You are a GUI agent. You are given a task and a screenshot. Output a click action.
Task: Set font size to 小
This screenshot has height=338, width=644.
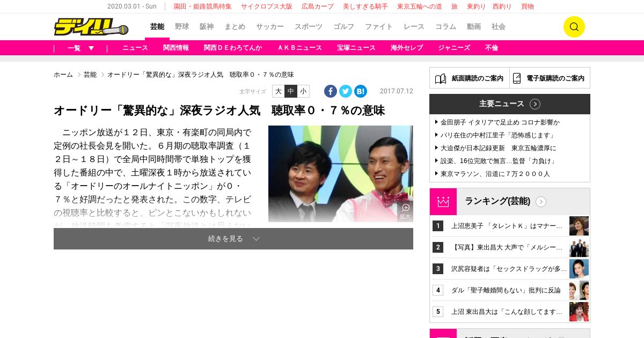[303, 91]
